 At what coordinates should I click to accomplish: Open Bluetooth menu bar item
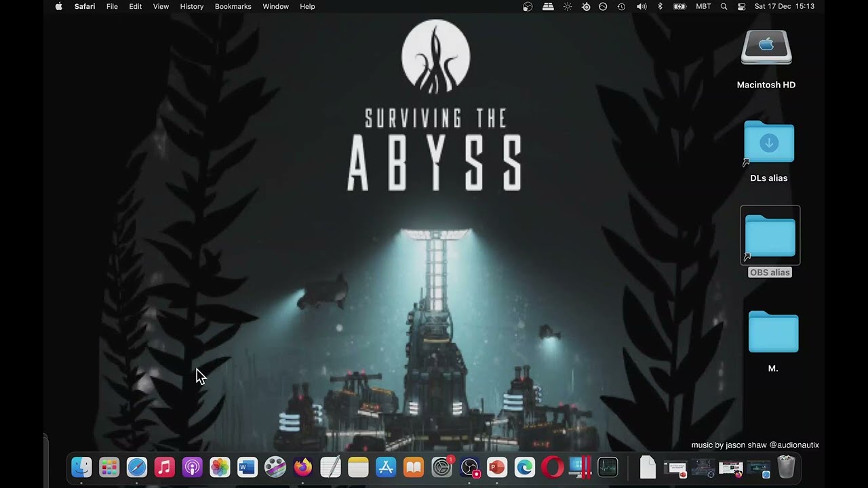click(x=660, y=6)
